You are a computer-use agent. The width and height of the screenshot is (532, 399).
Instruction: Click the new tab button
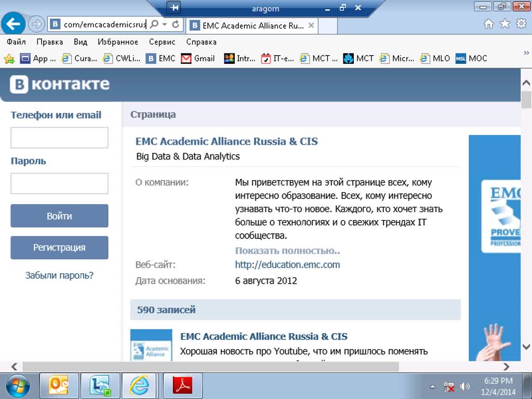point(328,26)
